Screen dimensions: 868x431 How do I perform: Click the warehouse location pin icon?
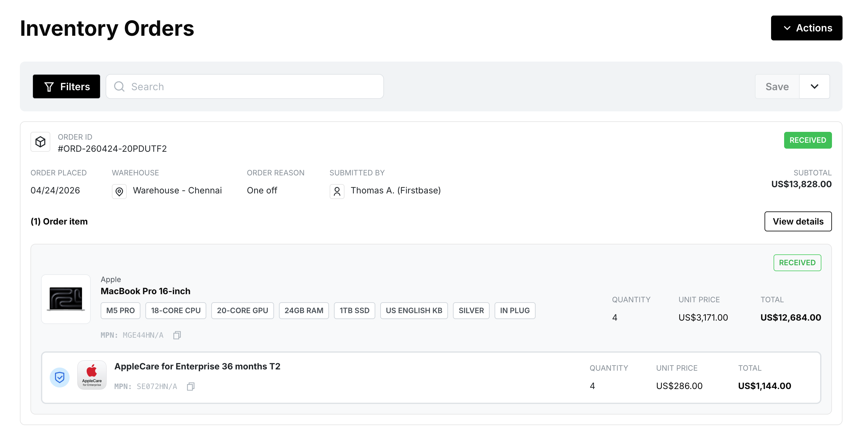pyautogui.click(x=119, y=191)
